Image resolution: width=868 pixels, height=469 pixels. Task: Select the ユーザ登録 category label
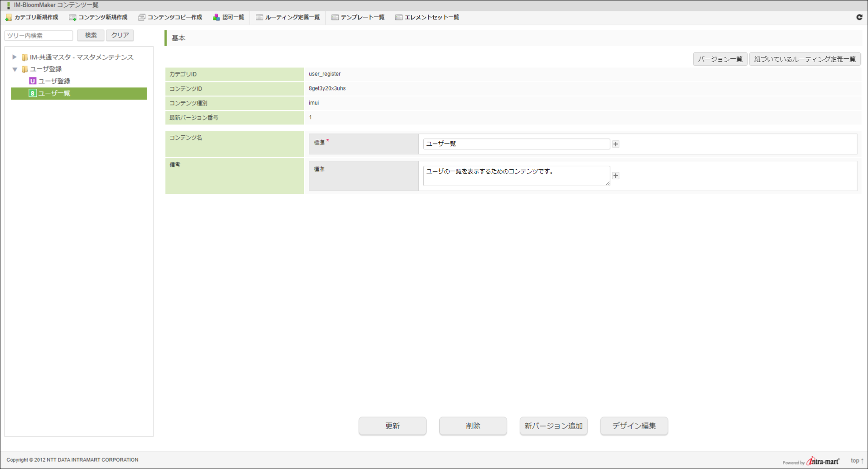click(x=46, y=69)
